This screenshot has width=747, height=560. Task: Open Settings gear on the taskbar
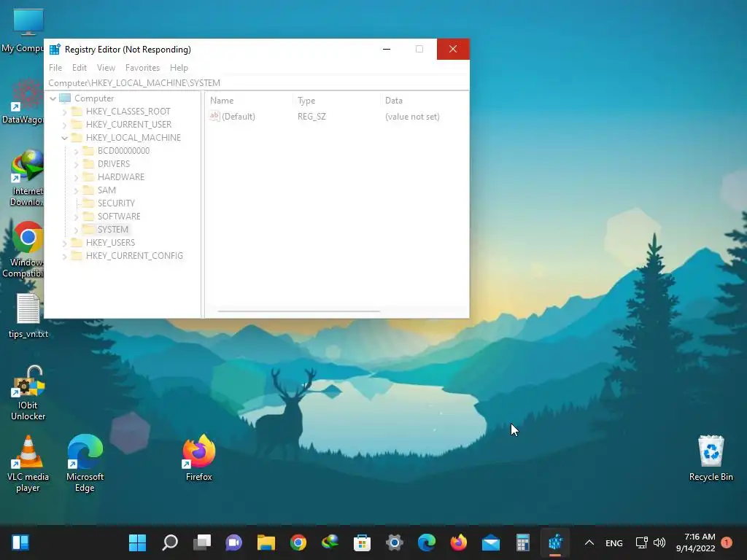click(x=395, y=542)
